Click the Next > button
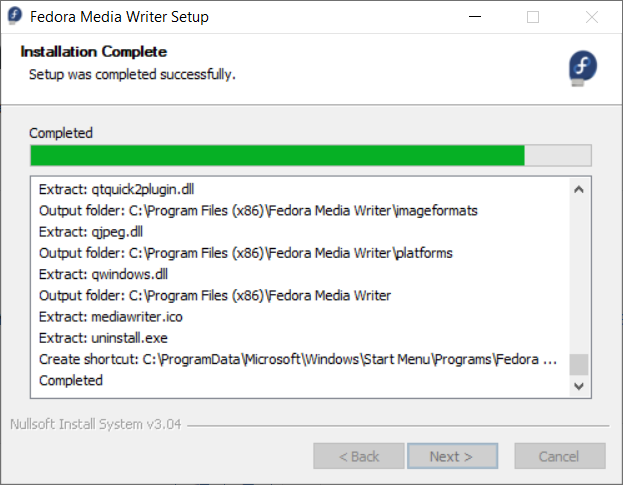 click(452, 456)
